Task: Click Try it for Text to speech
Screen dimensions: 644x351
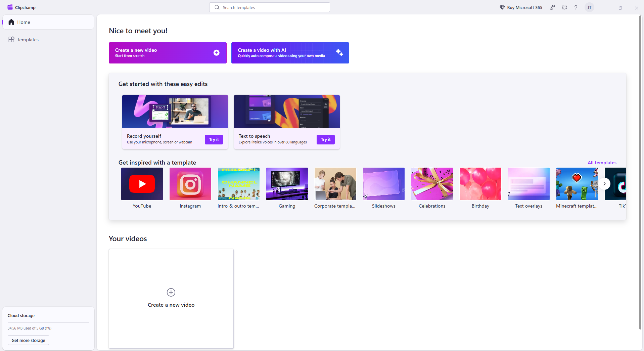Action: [326, 140]
